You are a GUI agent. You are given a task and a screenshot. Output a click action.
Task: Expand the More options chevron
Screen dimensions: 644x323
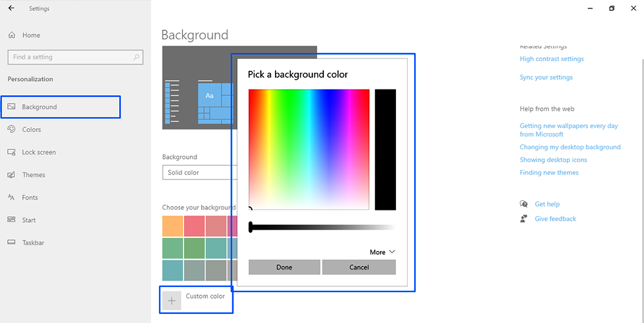click(x=392, y=252)
